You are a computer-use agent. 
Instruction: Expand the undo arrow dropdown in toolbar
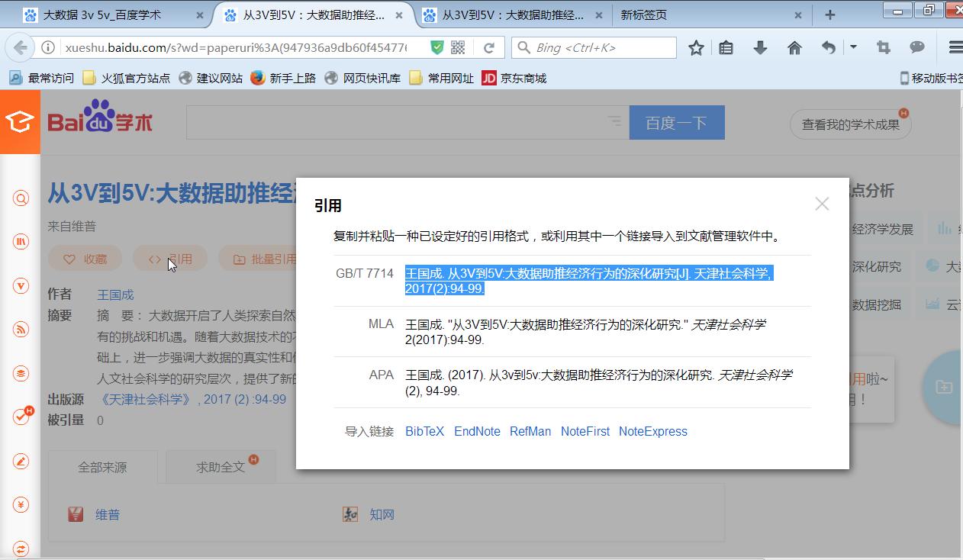pyautogui.click(x=853, y=47)
